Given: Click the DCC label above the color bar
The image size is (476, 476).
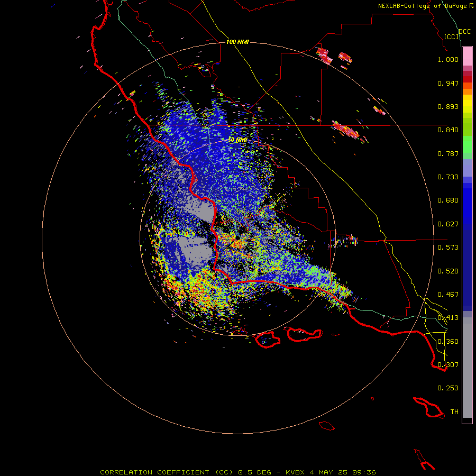Looking at the screenshot, I should (465, 32).
